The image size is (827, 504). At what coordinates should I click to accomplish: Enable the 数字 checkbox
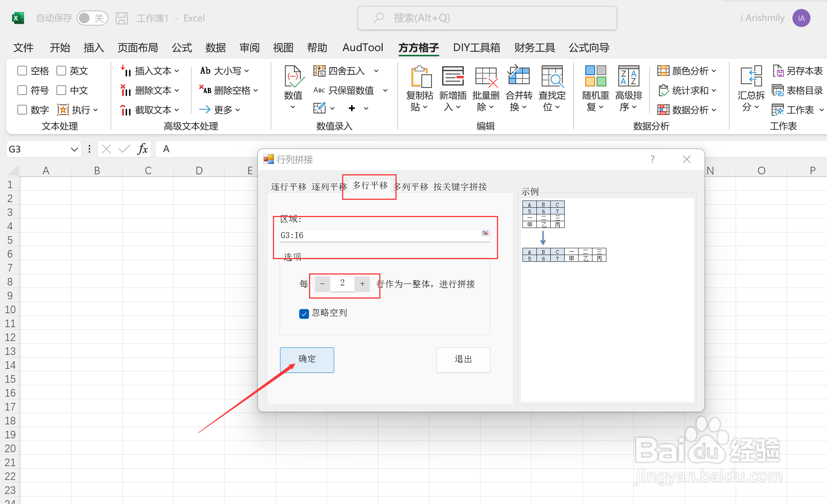tap(22, 110)
